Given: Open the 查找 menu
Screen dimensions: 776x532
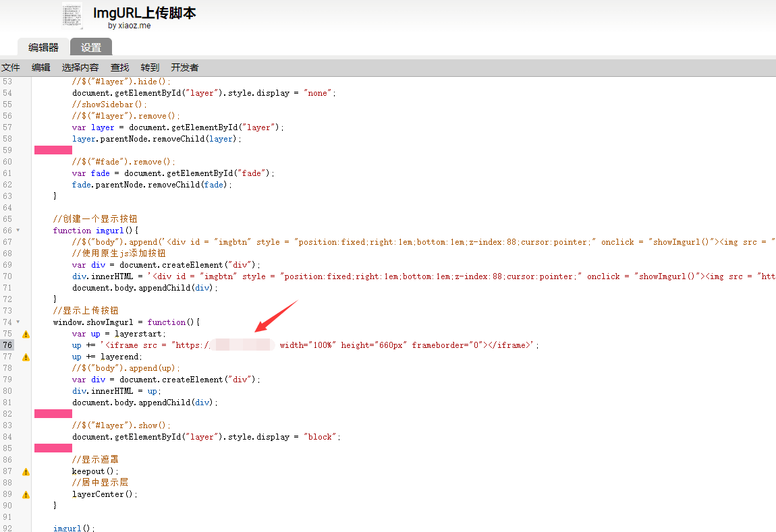Looking at the screenshot, I should pos(120,67).
